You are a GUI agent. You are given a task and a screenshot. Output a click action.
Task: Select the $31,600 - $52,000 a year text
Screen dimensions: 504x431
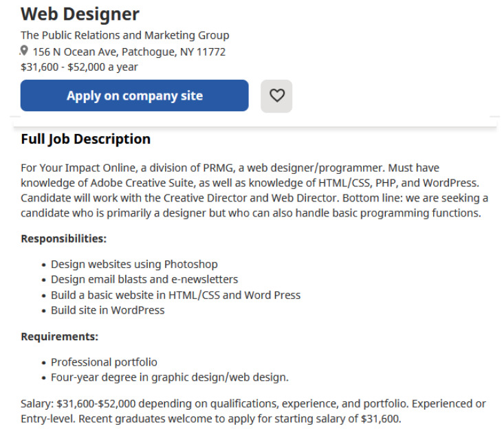[x=79, y=67]
